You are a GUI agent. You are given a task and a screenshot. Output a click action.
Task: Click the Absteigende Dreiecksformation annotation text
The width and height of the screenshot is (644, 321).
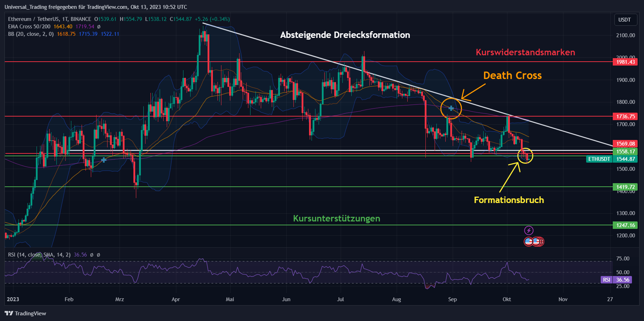point(345,35)
